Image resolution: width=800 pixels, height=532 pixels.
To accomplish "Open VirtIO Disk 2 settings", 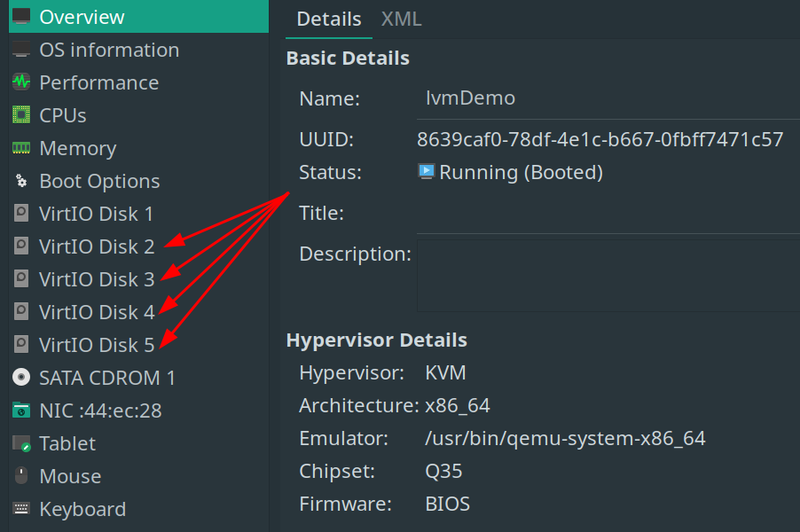I will click(96, 246).
